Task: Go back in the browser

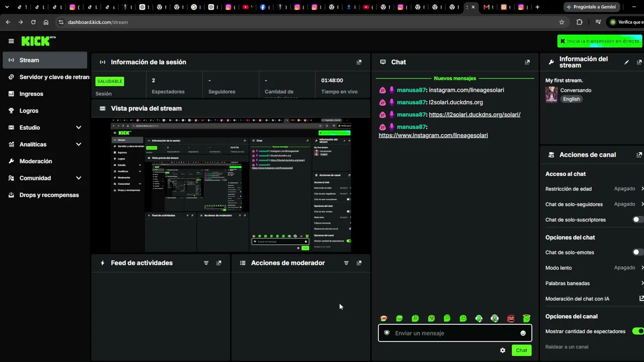Action: tap(8, 22)
